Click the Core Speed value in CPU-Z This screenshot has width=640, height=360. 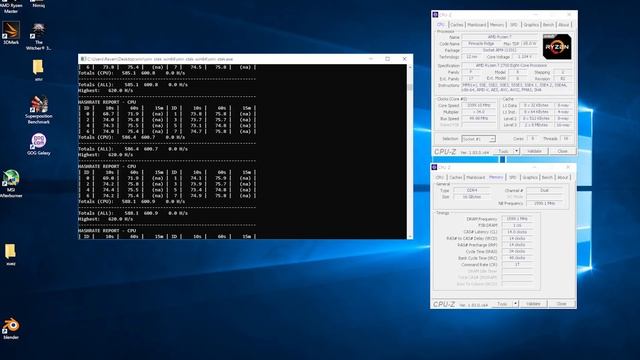coord(479,105)
